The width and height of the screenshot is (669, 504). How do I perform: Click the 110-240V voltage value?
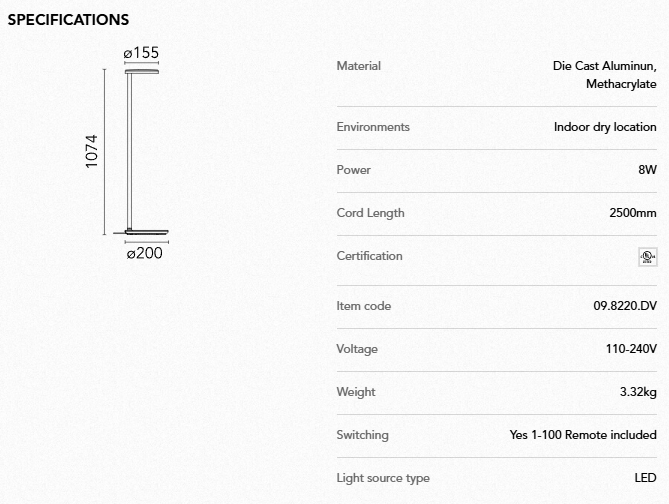pos(629,349)
